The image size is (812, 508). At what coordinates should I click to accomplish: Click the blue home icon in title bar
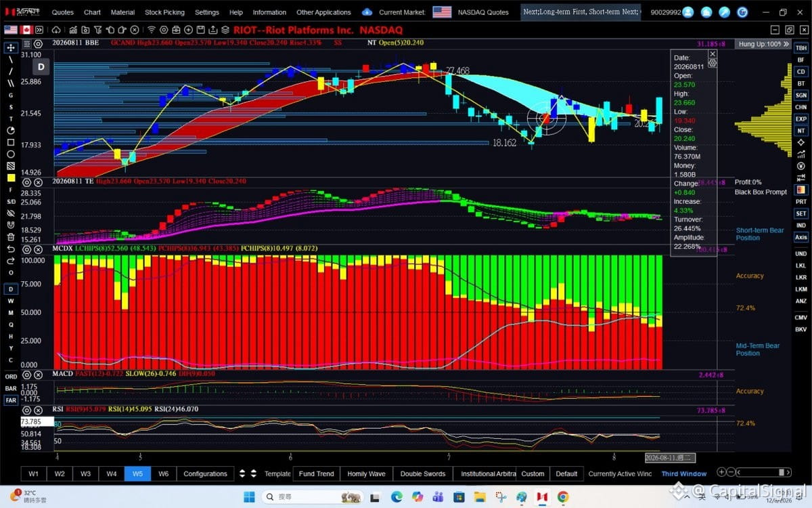[x=706, y=12]
